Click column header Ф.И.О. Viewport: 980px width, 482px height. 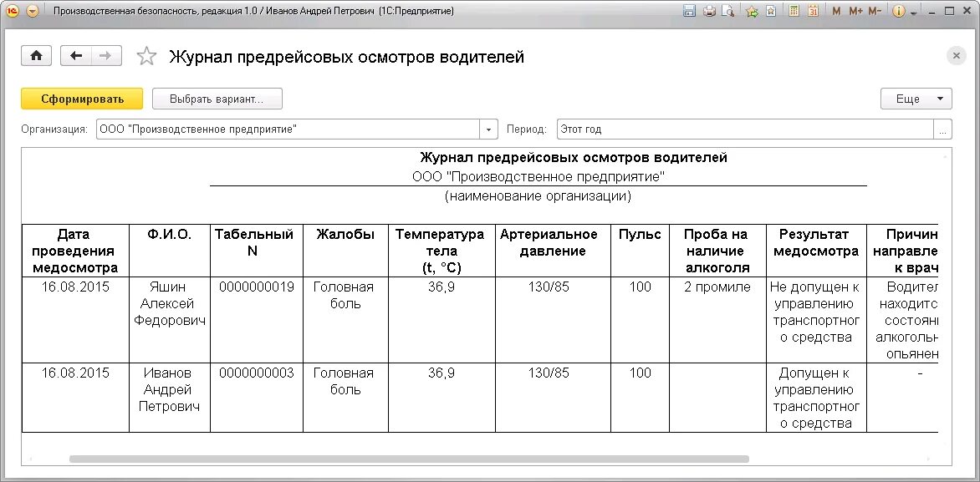click(x=170, y=251)
